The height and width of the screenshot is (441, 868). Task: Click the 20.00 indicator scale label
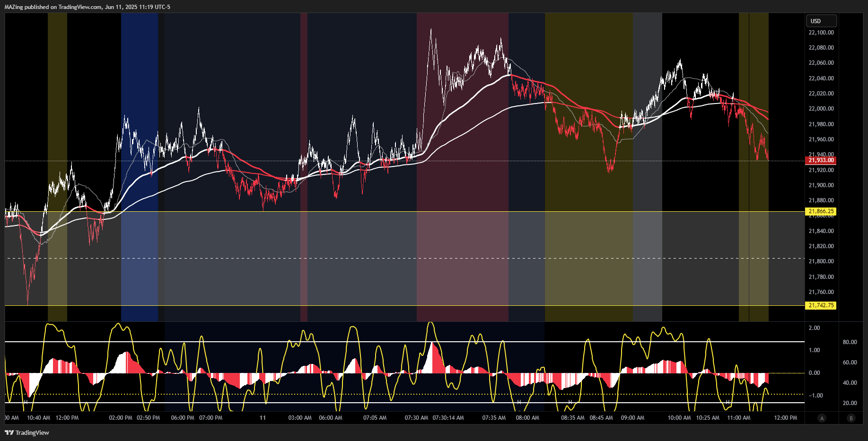(850, 403)
